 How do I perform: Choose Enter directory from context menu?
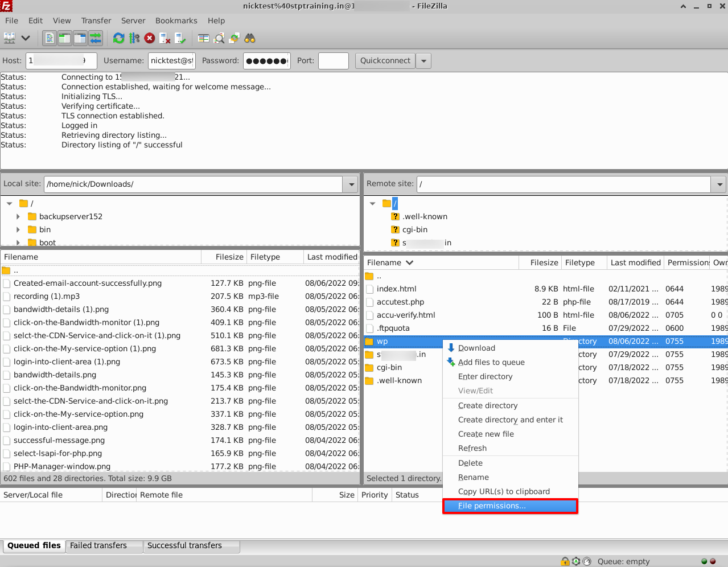511,376
